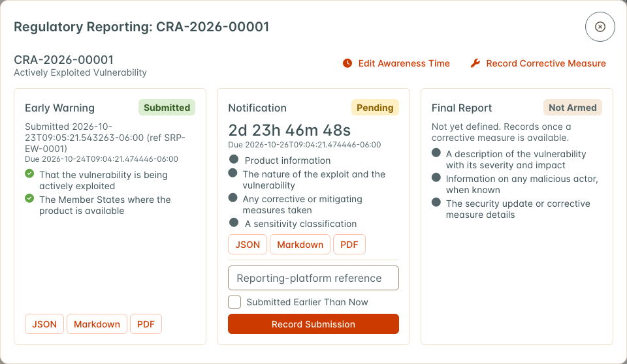Click the green check for 'Member States'
The width and height of the screenshot is (627, 364).
(29, 198)
